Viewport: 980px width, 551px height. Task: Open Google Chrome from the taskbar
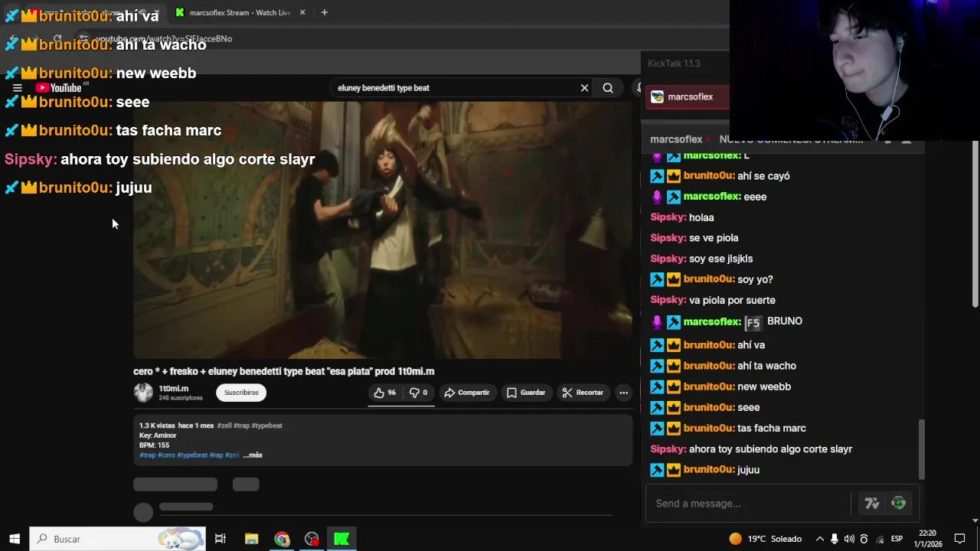(283, 539)
